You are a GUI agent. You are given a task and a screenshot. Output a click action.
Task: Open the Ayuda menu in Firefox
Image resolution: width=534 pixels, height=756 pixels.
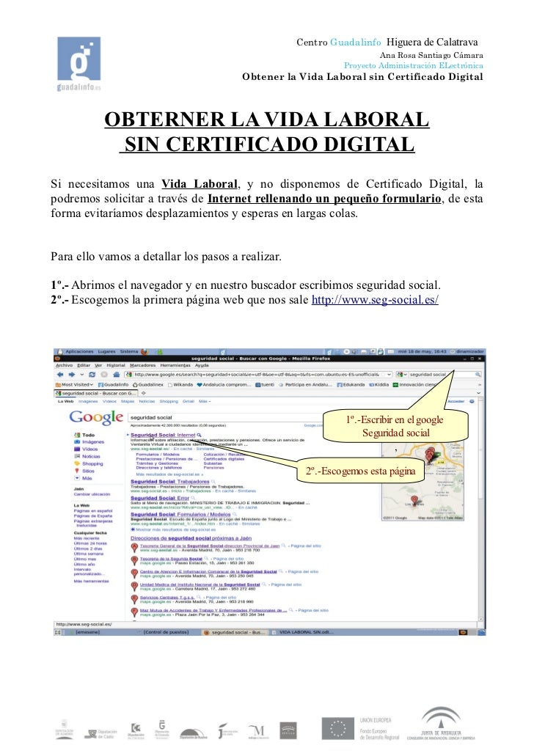(202, 365)
